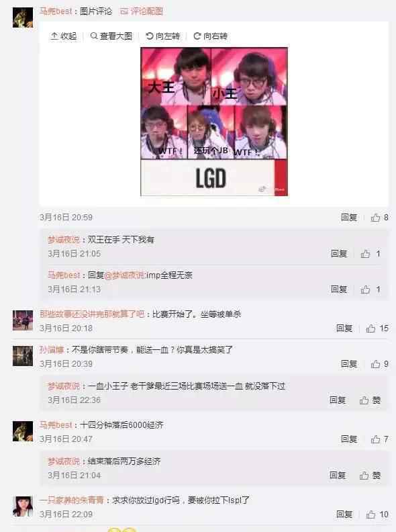The image size is (396, 532).
Task: Rotate image left with 向左转
Action: [x=162, y=36]
